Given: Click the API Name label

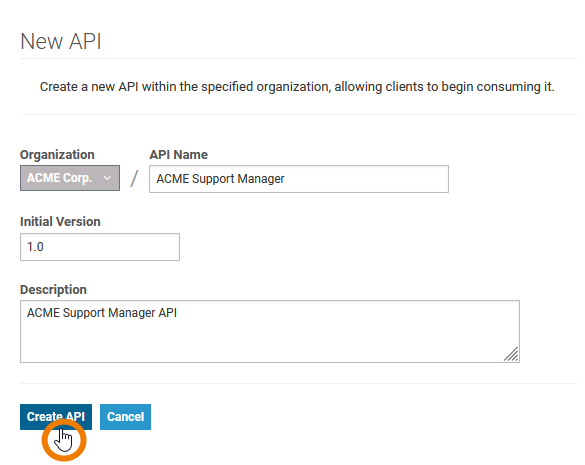Looking at the screenshot, I should tap(178, 155).
